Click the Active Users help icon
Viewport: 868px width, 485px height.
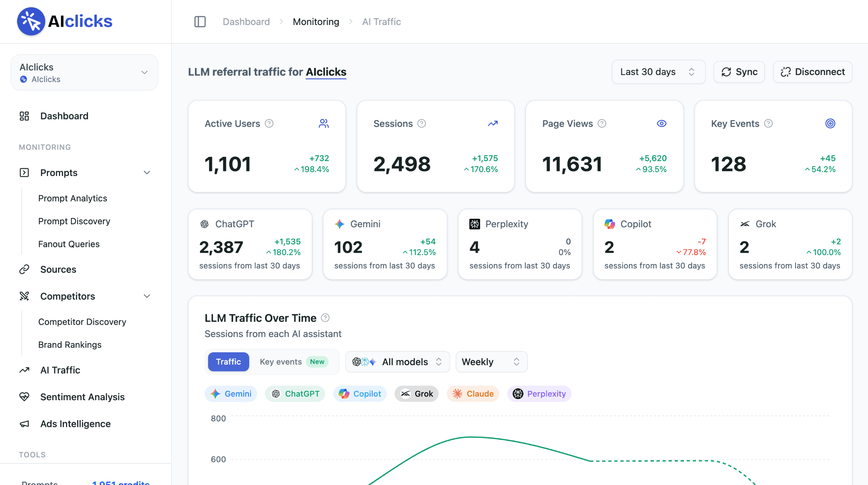[x=269, y=123]
